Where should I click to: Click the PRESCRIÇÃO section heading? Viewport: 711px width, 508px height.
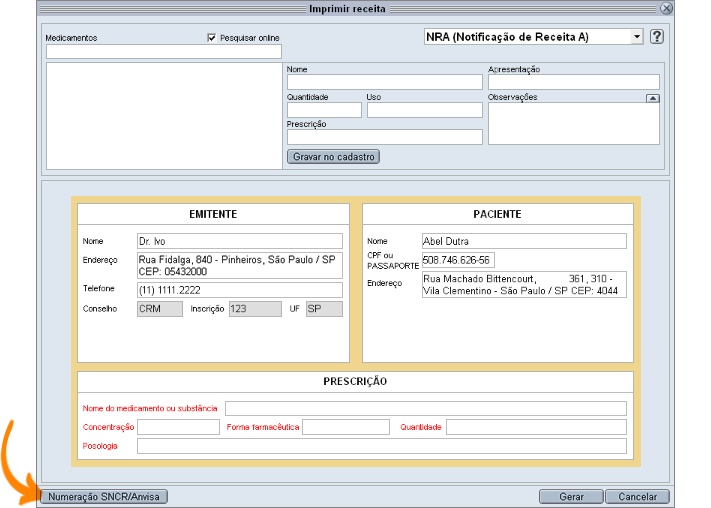pos(355,381)
